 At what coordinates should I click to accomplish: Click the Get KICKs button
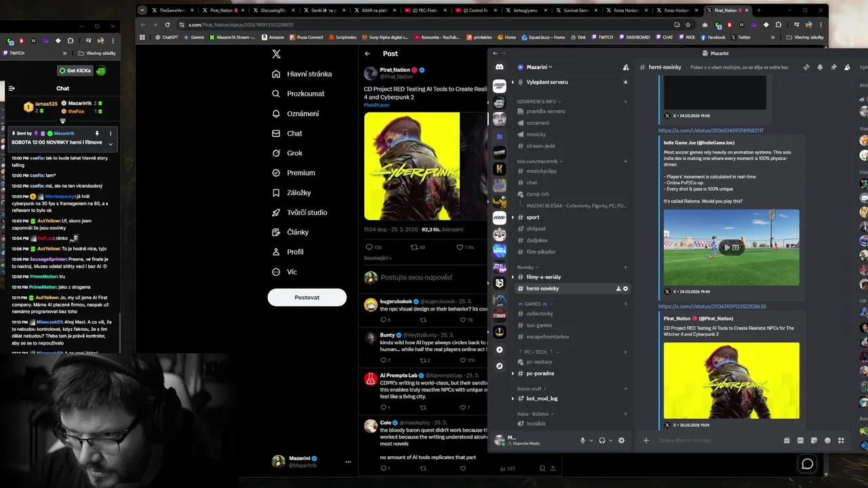pos(75,70)
